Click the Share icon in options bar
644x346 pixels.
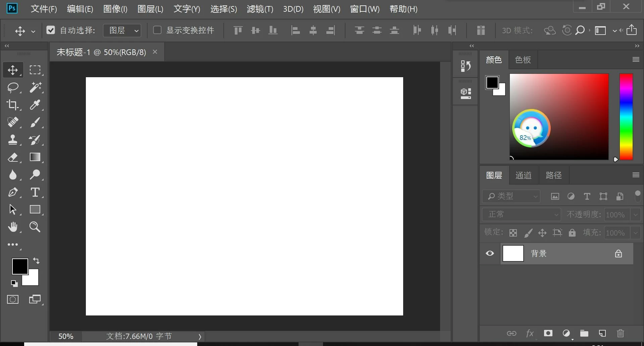coord(632,30)
